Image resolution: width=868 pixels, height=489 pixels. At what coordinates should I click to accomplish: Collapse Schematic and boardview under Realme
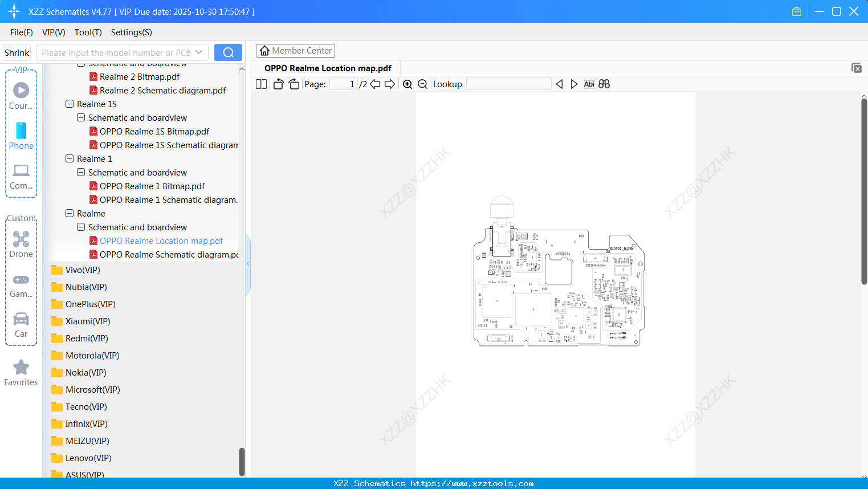pyautogui.click(x=81, y=227)
